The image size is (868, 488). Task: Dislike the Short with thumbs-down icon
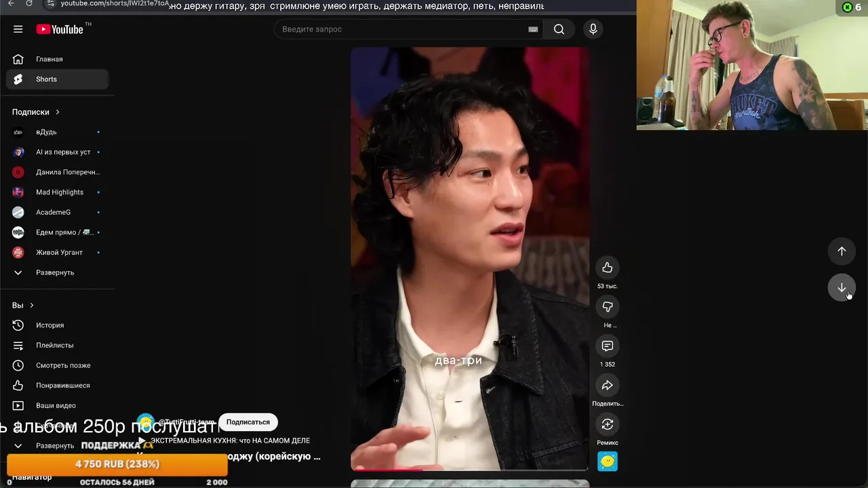tap(608, 307)
